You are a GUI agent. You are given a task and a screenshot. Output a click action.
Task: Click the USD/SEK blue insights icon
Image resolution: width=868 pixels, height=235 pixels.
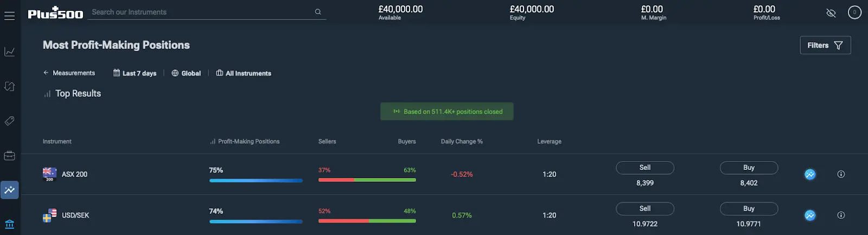pos(810,215)
